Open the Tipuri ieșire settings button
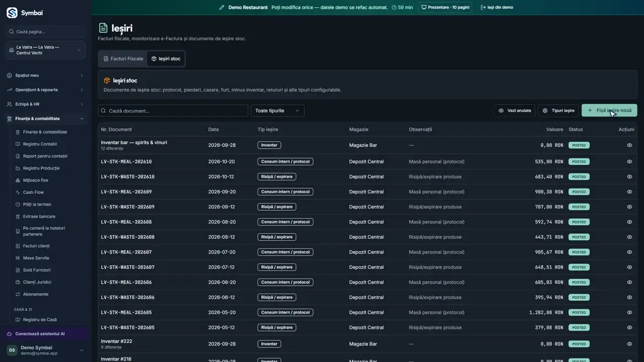This screenshot has width=644, height=362. 558,111
